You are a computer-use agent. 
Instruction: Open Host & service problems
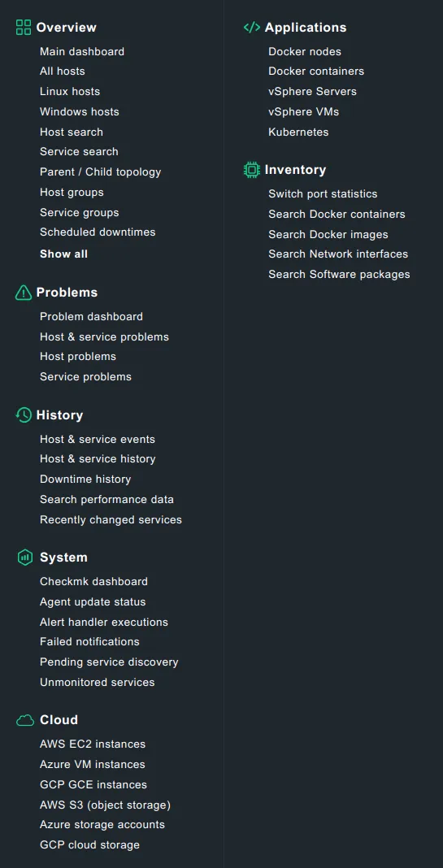coord(104,336)
